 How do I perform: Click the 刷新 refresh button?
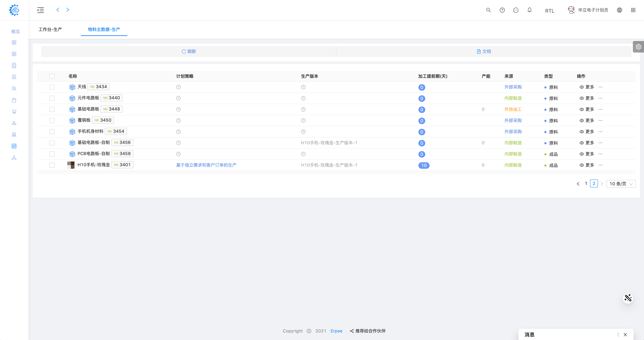coord(189,51)
